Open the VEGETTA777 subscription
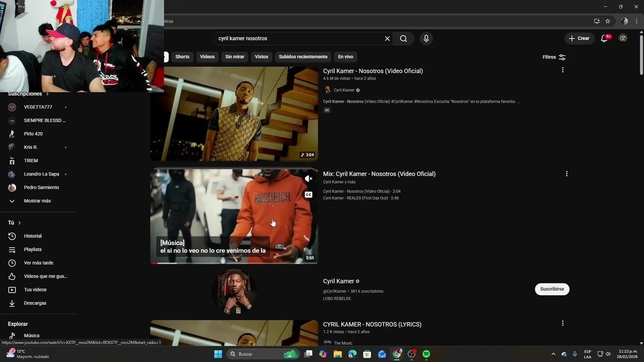The height and width of the screenshot is (362, 644). (x=38, y=107)
